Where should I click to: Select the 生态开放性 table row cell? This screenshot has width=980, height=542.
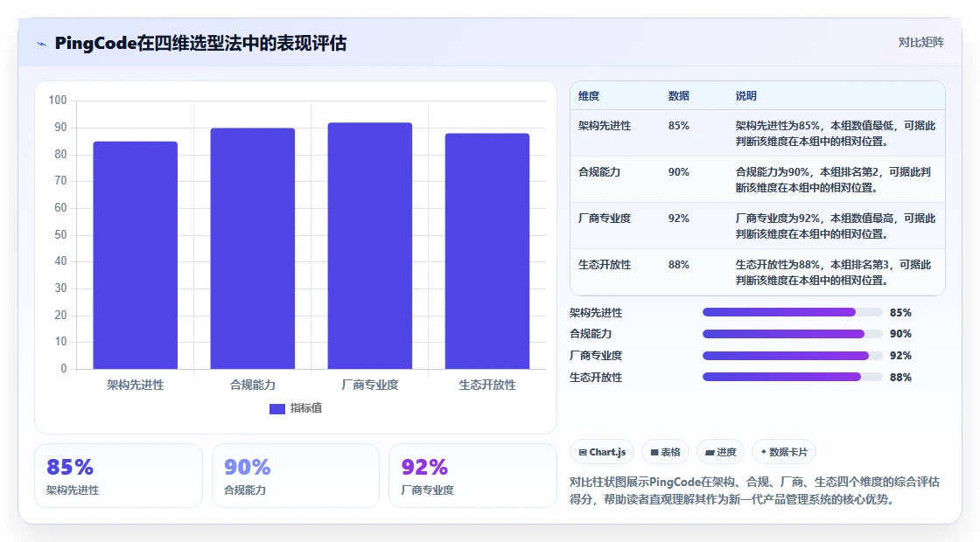pyautogui.click(x=605, y=264)
